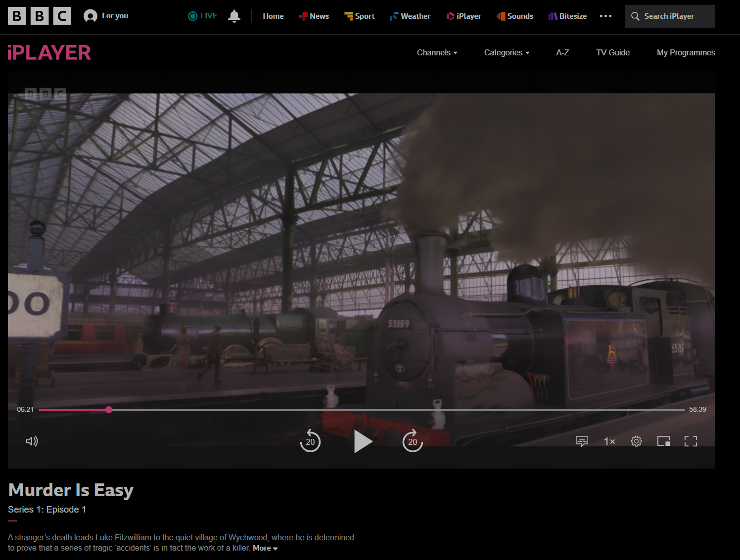Viewport: 740px width, 560px height.
Task: Open the Home nav item
Action: coord(273,16)
